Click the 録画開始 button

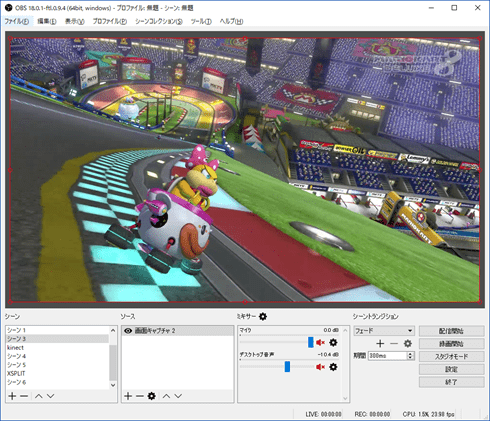pos(451,344)
